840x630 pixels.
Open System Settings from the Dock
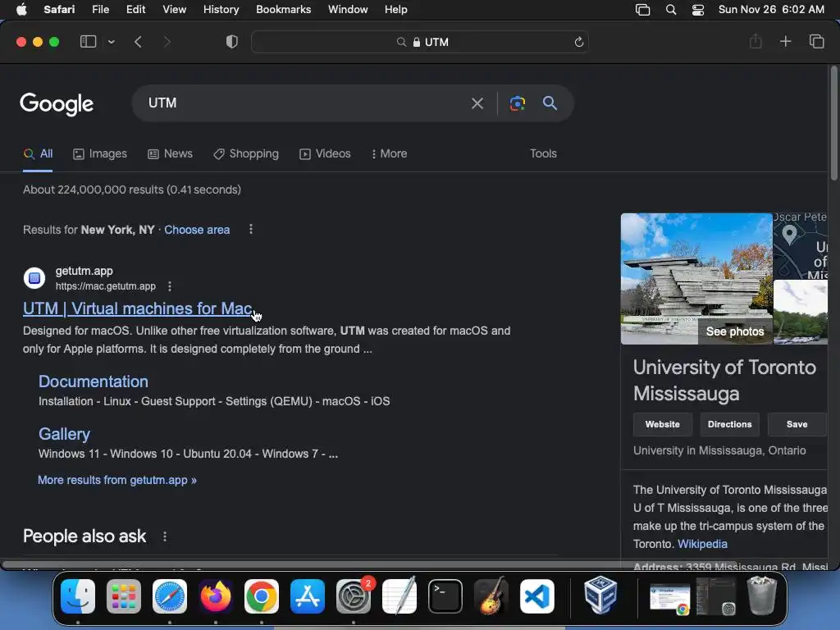point(354,596)
